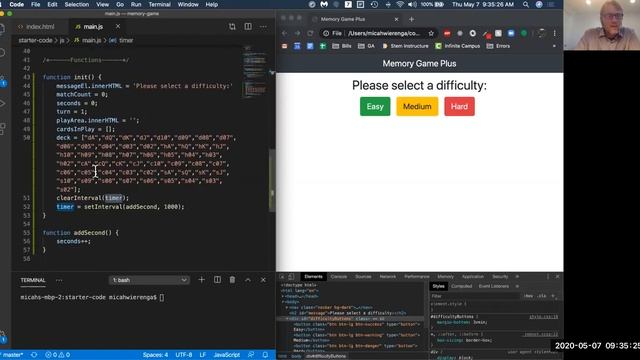Screen dimensions: 640x360
Task: Open terminal panel ellipsis menu
Action: click(59, 280)
